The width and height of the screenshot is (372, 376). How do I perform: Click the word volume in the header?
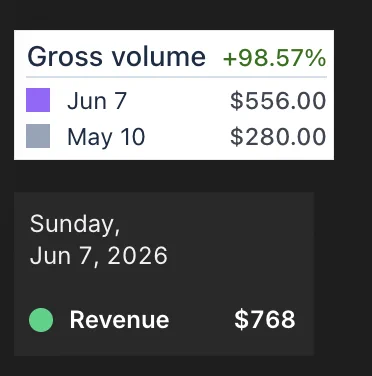point(159,56)
